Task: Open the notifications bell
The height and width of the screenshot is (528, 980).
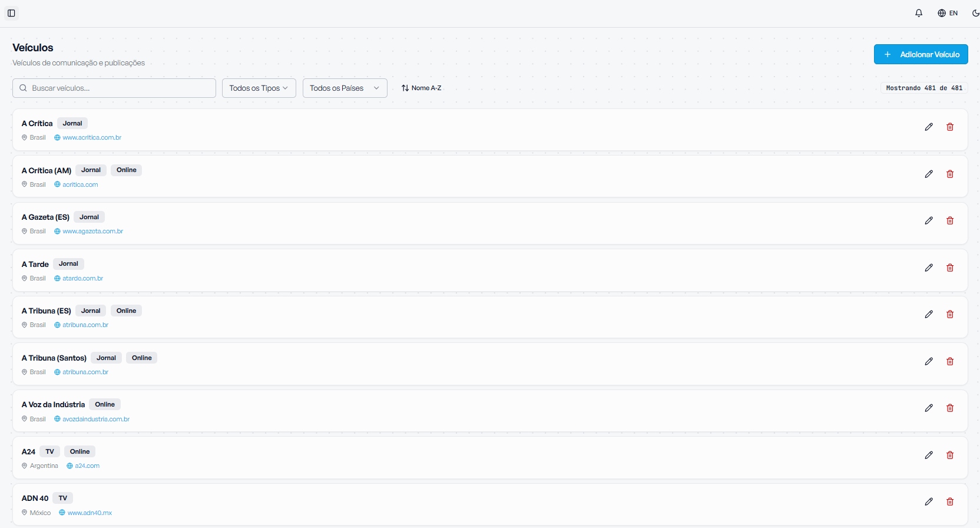Action: coord(919,13)
